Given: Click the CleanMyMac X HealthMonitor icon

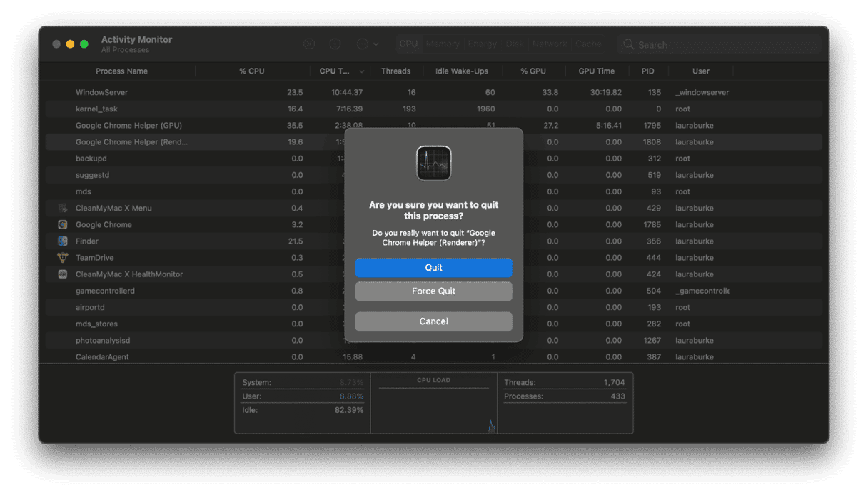Looking at the screenshot, I should click(x=63, y=274).
